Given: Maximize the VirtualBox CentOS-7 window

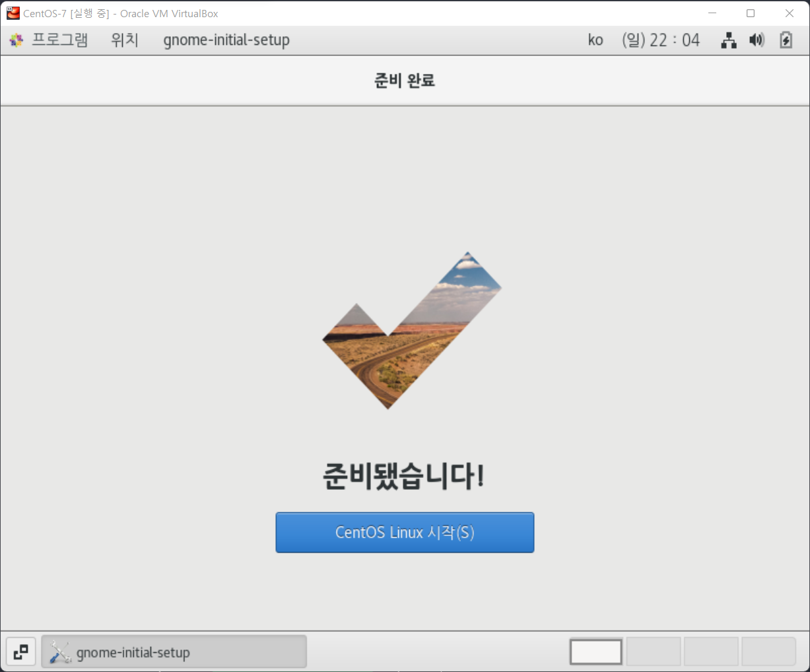Looking at the screenshot, I should 751,13.
